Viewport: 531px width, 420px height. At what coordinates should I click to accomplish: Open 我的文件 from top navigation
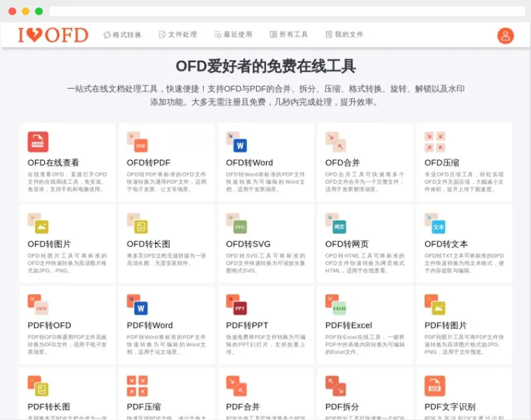(x=344, y=34)
